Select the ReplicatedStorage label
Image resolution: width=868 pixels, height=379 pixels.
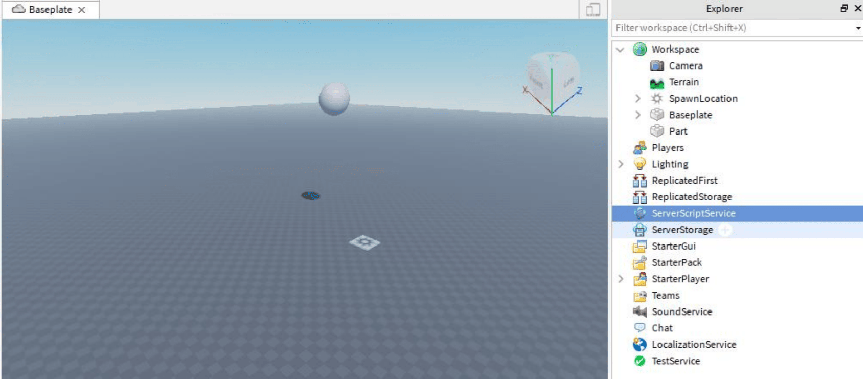(692, 196)
